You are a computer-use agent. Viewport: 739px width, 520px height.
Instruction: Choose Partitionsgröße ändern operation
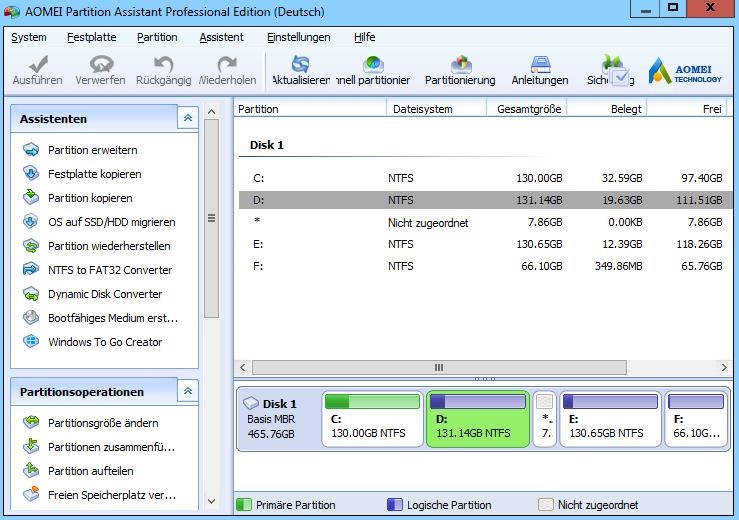103,423
